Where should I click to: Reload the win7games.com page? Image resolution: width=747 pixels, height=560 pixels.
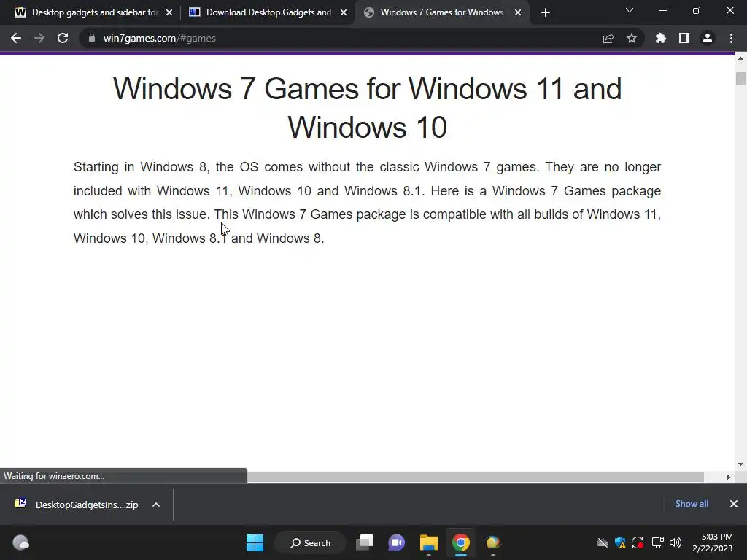(63, 38)
